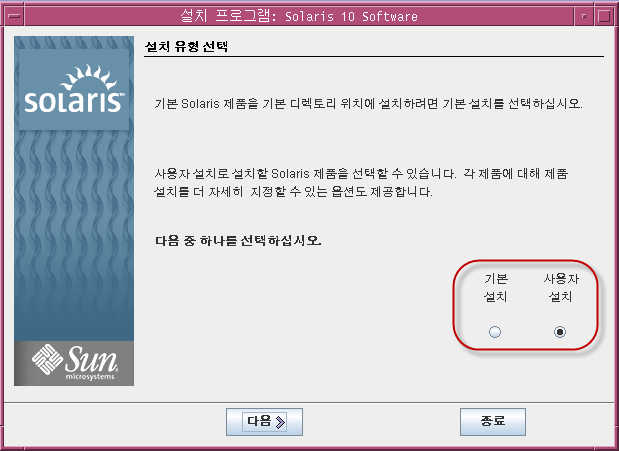The width and height of the screenshot is (619, 451).
Task: Click the paragraph about 기본 Solaris 제품
Action: pos(368,103)
